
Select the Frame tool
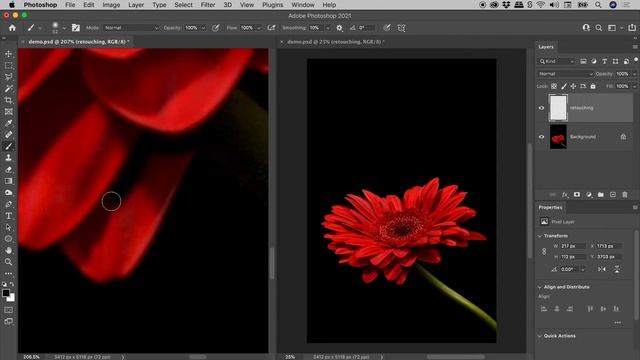tap(8, 111)
